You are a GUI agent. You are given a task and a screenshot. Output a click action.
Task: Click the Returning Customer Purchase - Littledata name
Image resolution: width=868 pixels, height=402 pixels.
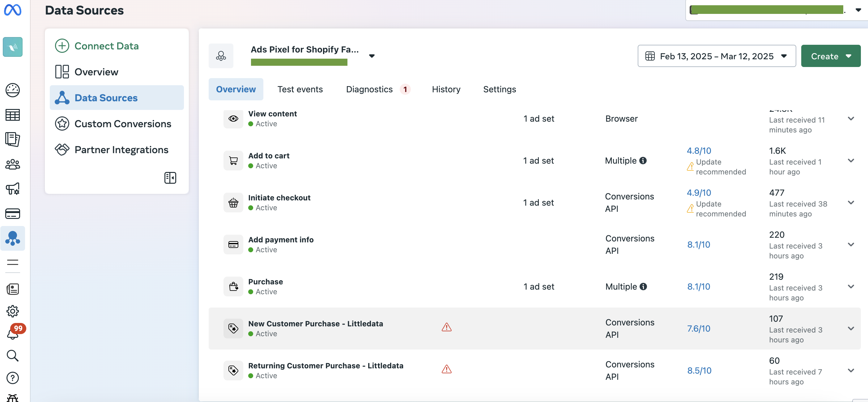tap(326, 366)
